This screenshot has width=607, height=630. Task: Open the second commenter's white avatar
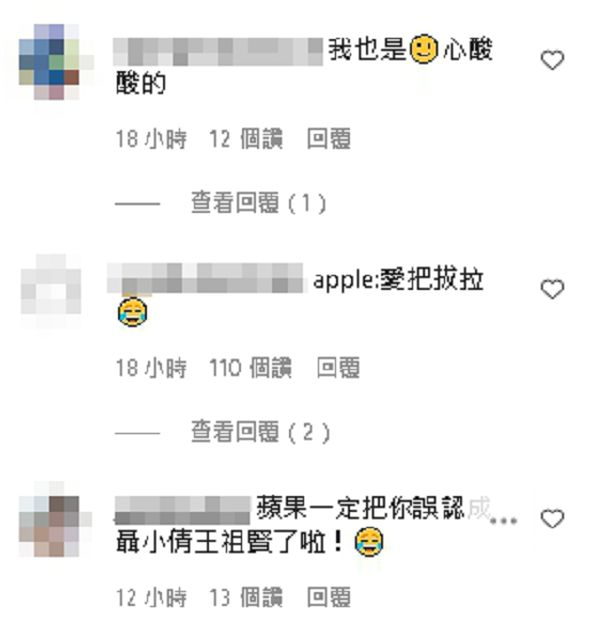point(51,288)
